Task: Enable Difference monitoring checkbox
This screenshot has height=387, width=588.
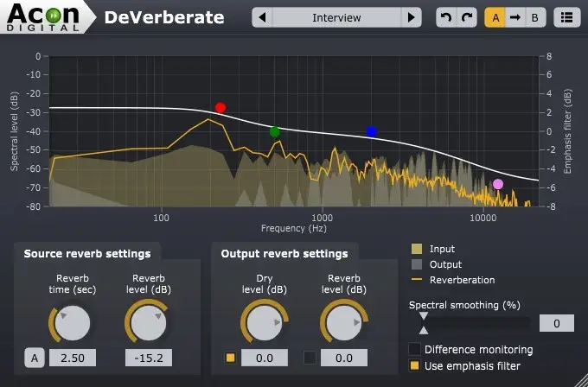Action: tap(414, 349)
